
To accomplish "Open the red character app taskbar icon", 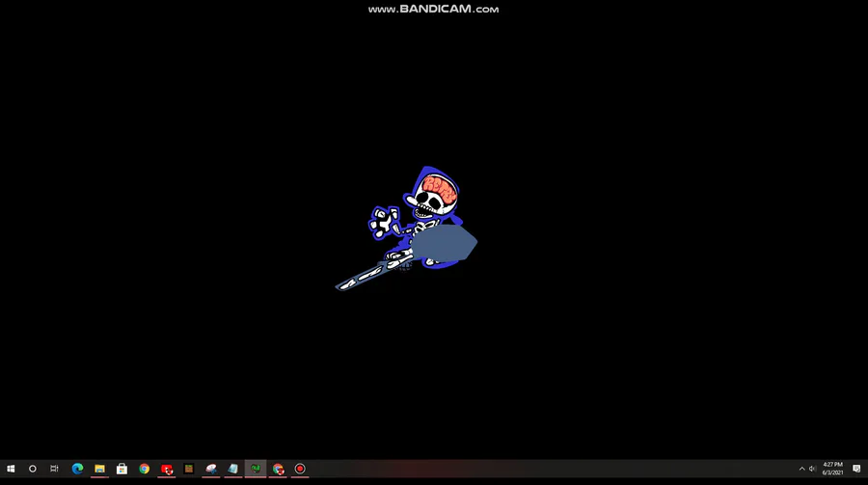I will click(167, 469).
